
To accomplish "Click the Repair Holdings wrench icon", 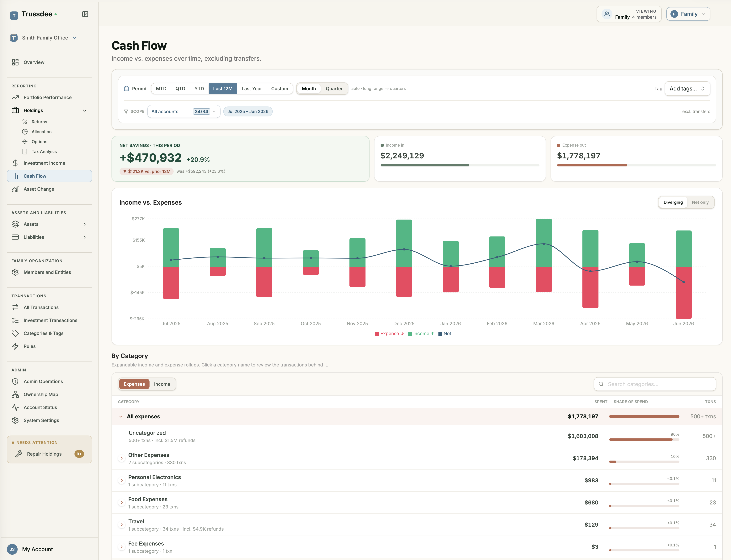I will click(19, 454).
